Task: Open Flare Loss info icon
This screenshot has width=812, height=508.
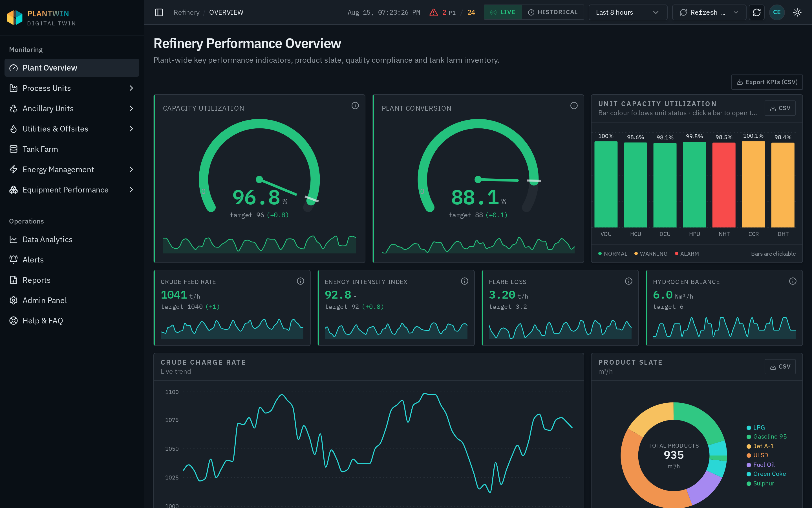Action: [628, 281]
